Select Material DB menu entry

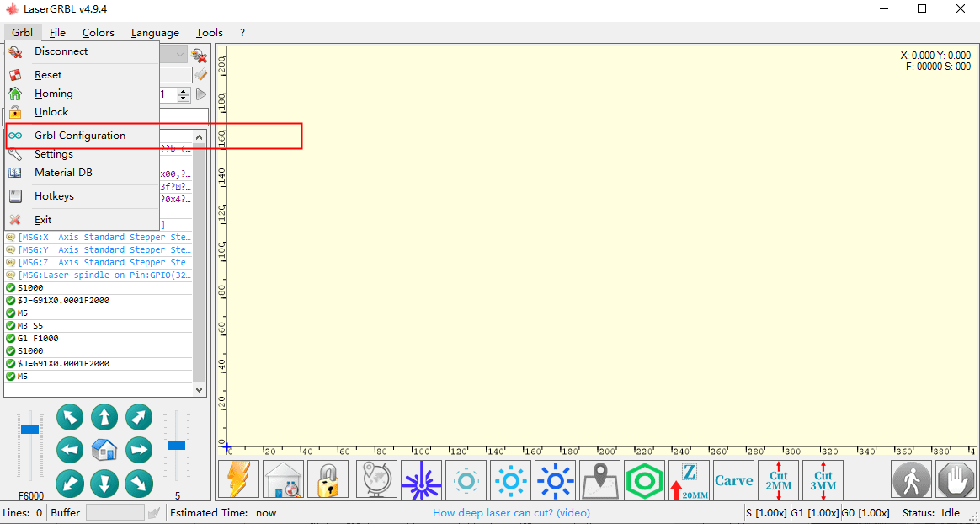(x=63, y=173)
